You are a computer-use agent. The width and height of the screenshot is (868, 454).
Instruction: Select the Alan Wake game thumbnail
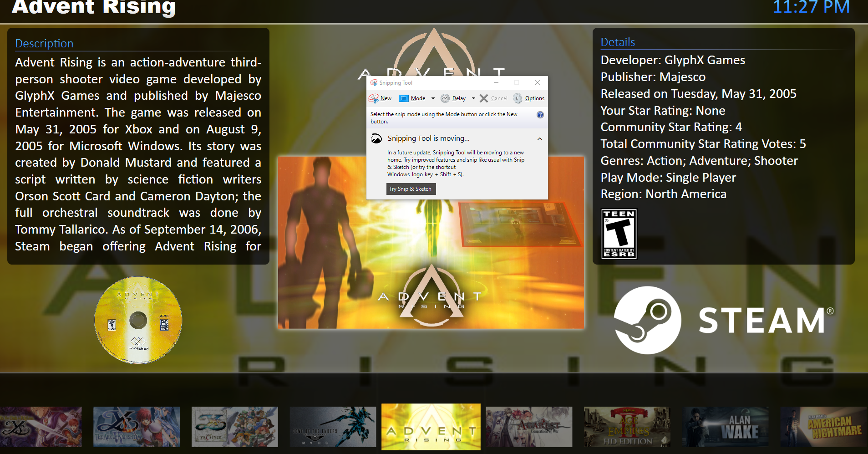coord(725,427)
